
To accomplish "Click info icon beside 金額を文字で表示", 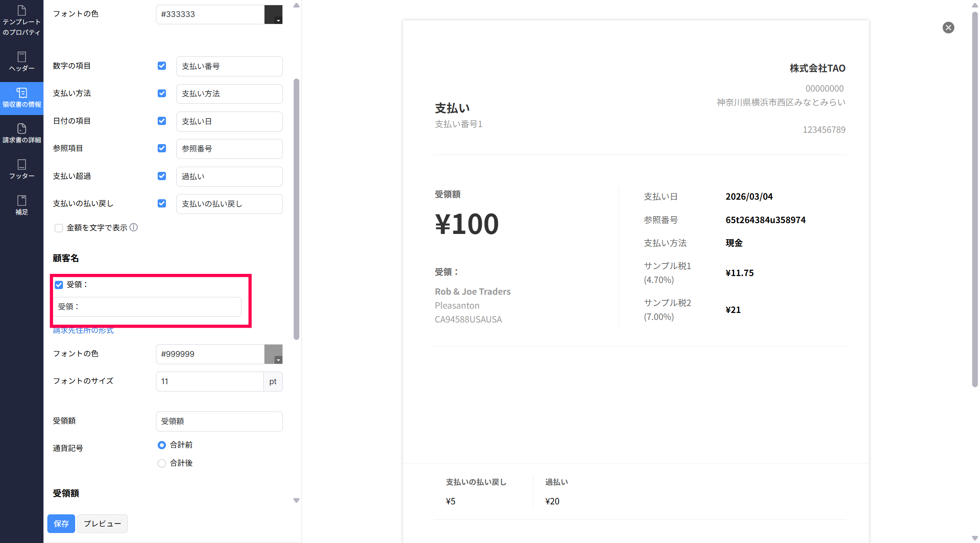I will 134,227.
